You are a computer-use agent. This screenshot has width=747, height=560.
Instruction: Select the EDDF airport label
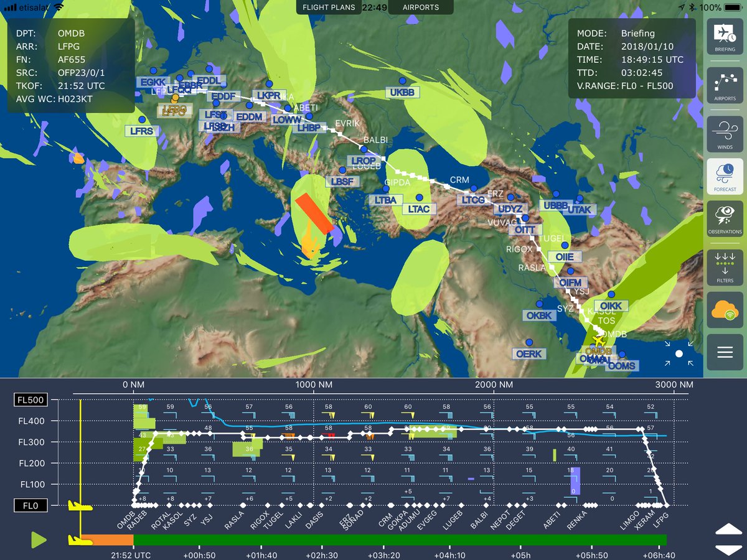[223, 96]
